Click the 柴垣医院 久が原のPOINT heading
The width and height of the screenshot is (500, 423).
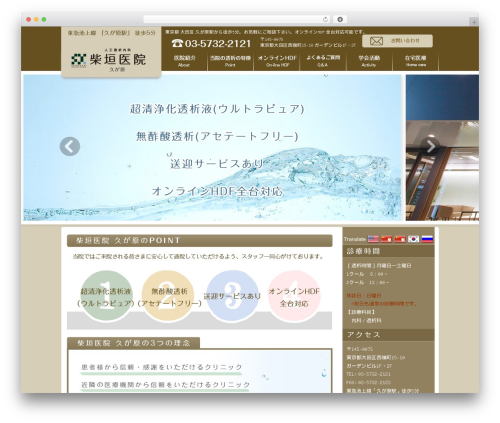[199, 241]
